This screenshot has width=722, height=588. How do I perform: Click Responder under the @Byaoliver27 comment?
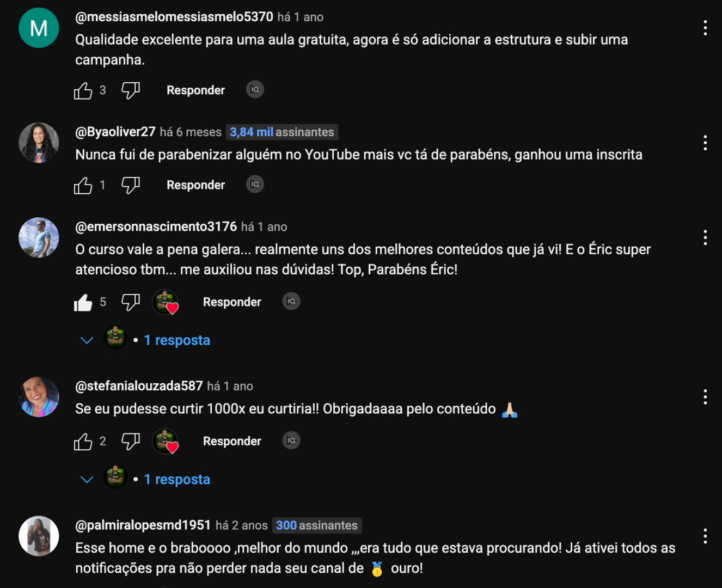tap(195, 185)
